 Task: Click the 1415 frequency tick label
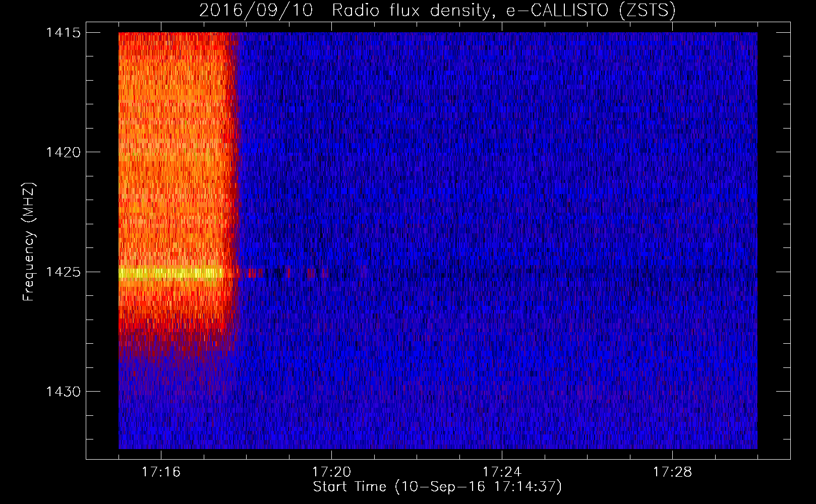click(63, 33)
